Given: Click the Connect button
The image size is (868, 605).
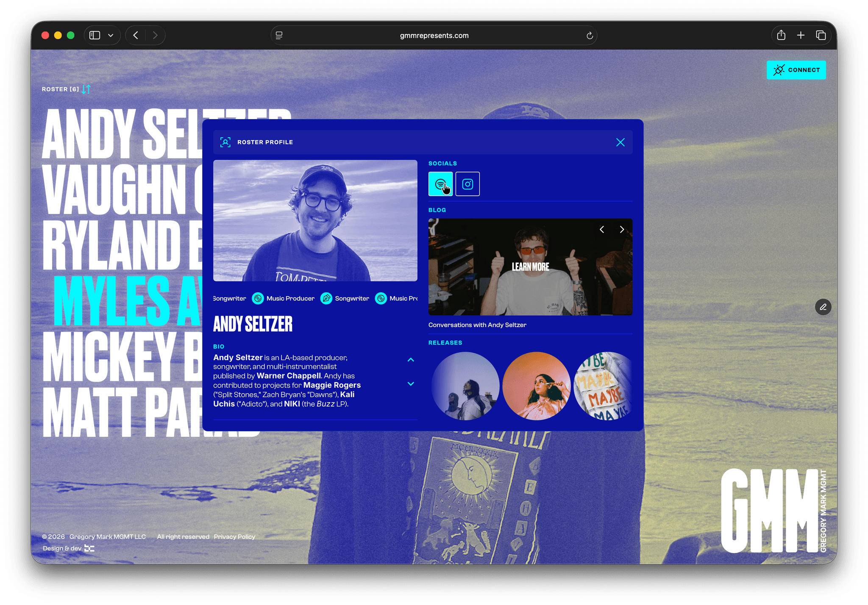Looking at the screenshot, I should pyautogui.click(x=796, y=70).
